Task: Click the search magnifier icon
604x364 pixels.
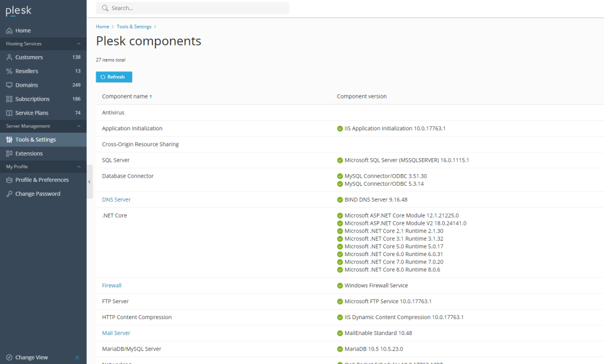Action: point(105,8)
